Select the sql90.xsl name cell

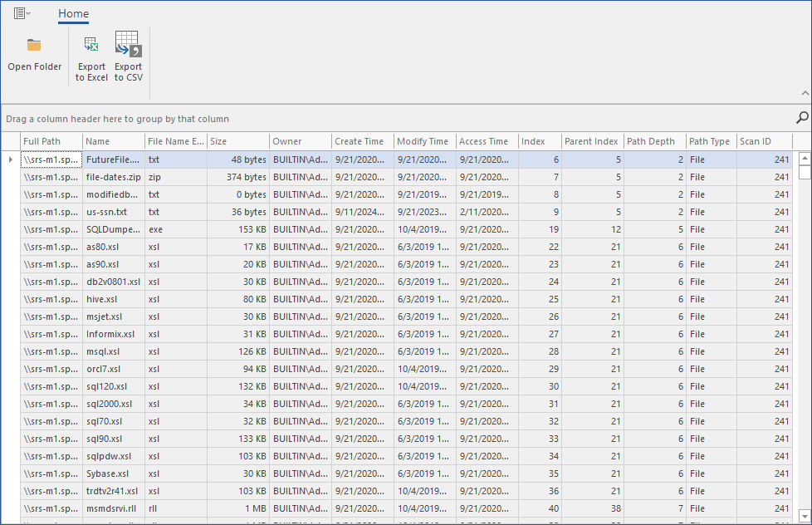coord(114,439)
